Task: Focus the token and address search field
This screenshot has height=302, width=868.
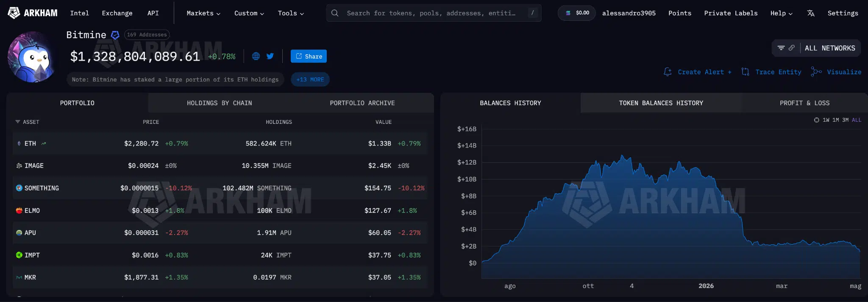Action: tap(434, 13)
